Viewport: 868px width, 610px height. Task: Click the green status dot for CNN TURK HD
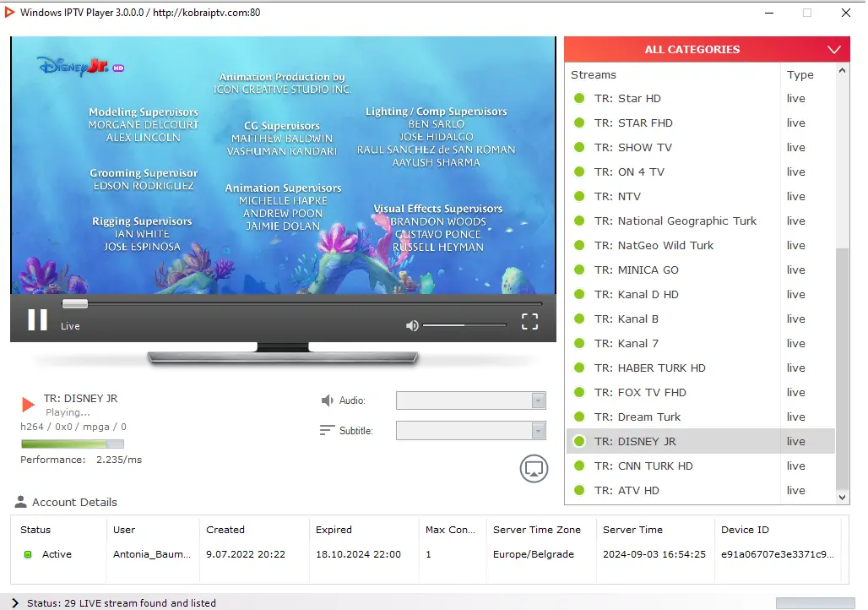[x=579, y=466]
